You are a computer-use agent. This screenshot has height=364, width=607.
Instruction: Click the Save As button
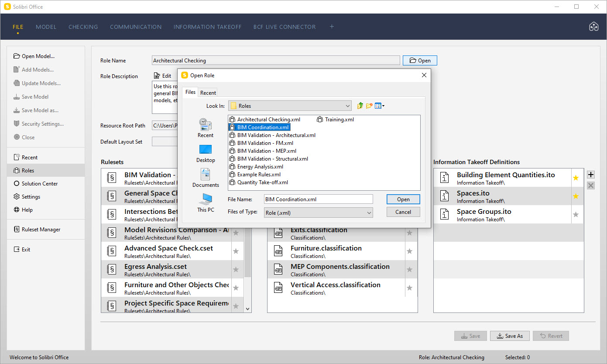[510, 336]
